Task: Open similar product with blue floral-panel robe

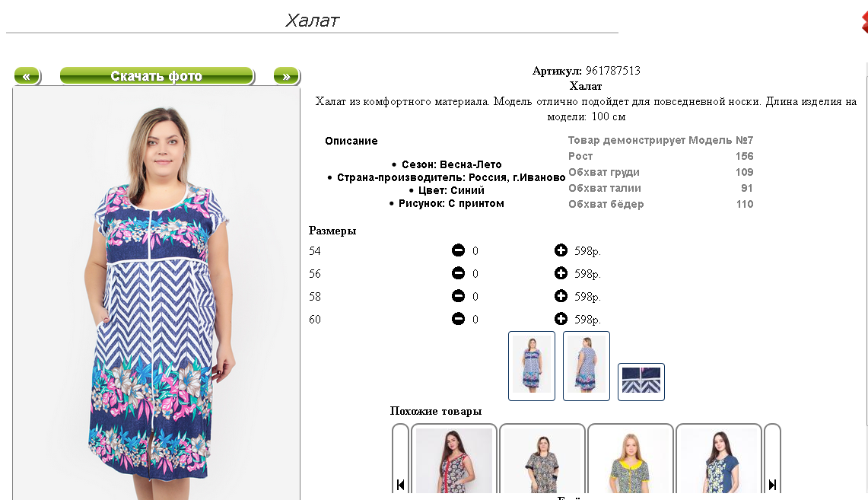Action: (x=719, y=460)
